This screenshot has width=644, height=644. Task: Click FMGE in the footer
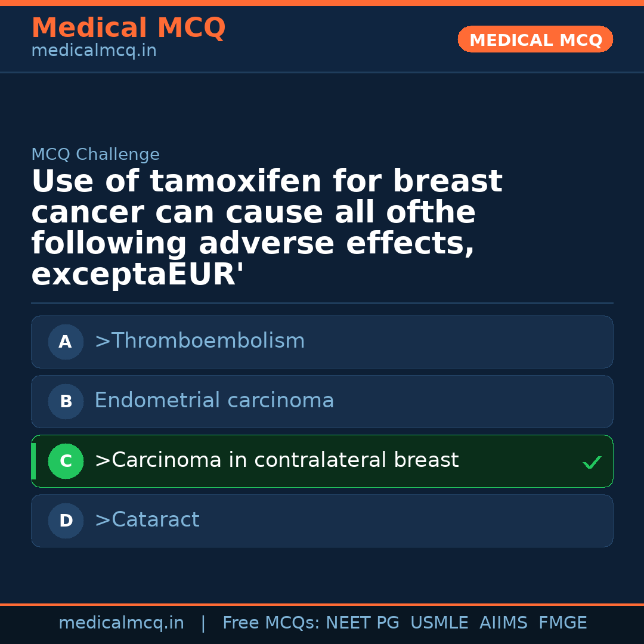point(562,623)
